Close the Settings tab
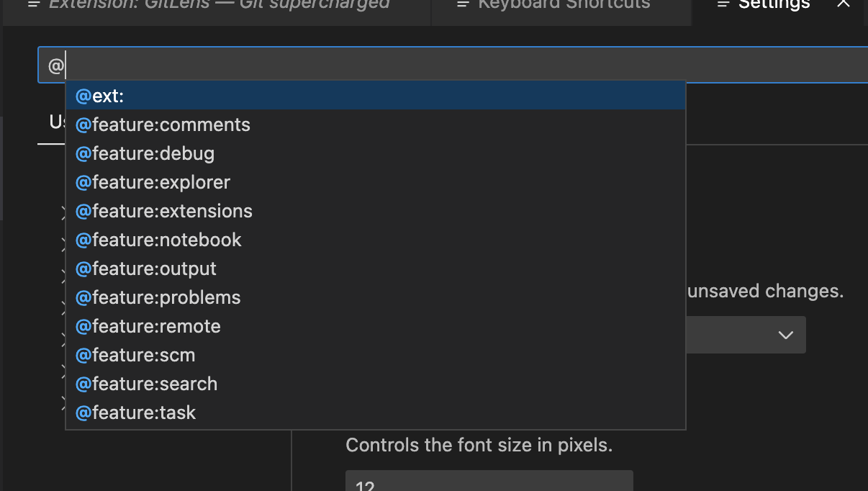Screen dimensions: 868x491 [844, 5]
